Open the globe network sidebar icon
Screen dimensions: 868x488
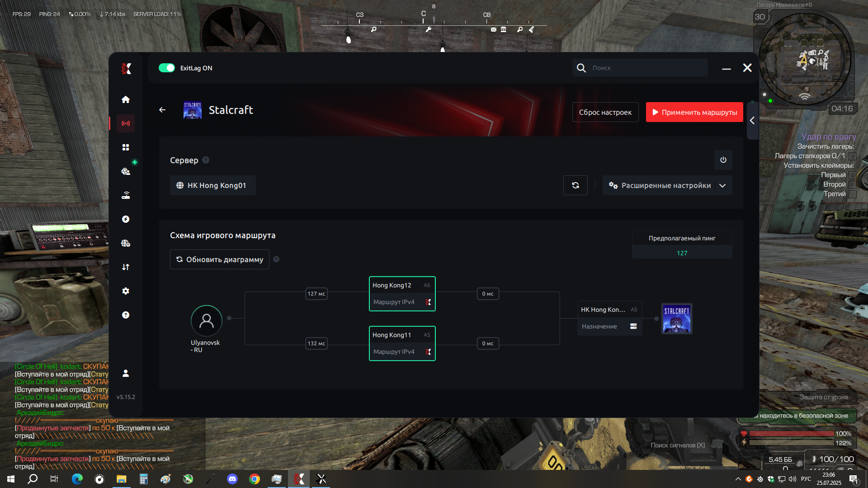126,243
